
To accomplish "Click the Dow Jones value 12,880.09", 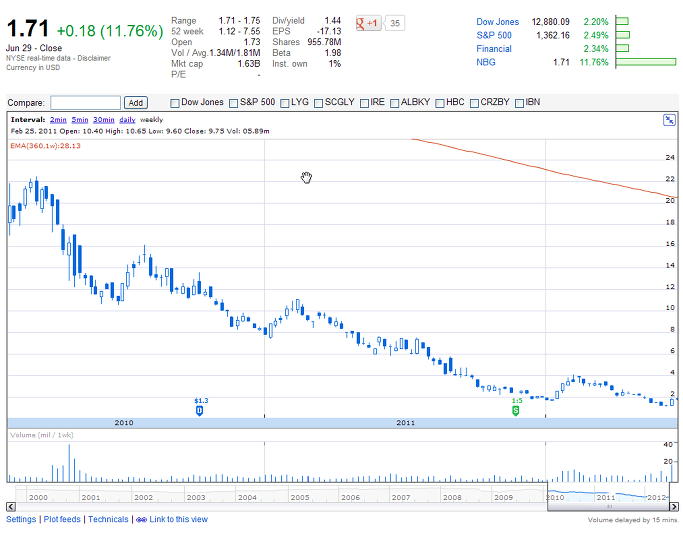I will [551, 22].
